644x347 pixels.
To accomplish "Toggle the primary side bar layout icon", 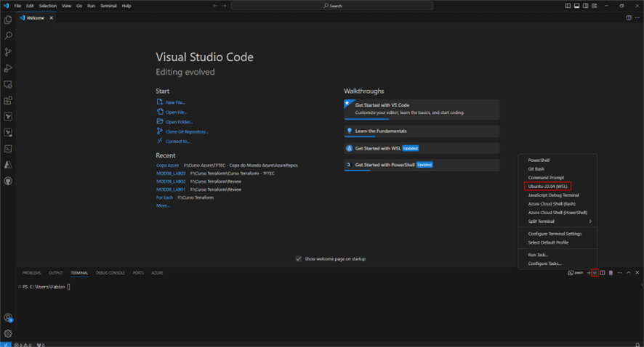I will [568, 6].
